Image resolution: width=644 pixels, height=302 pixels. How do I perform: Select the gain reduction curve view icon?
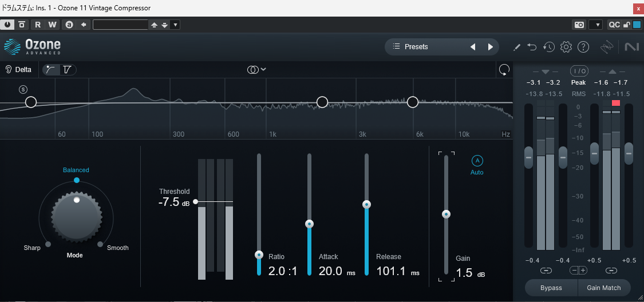(x=51, y=70)
